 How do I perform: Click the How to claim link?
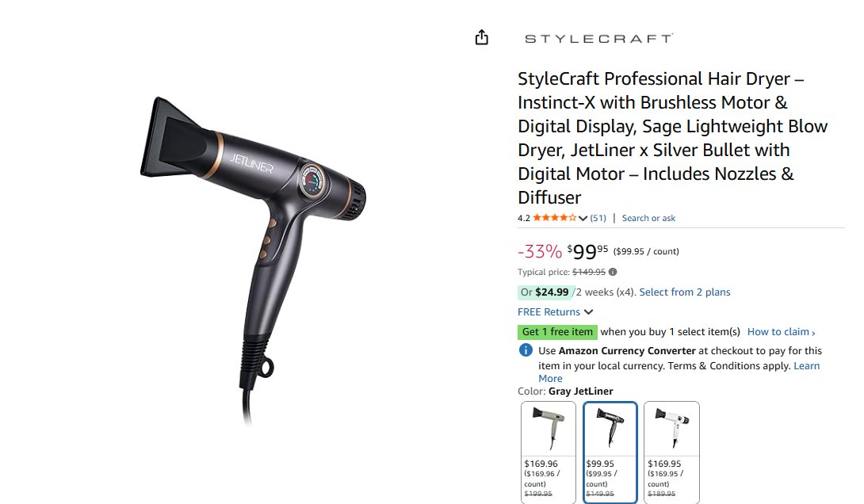point(778,331)
